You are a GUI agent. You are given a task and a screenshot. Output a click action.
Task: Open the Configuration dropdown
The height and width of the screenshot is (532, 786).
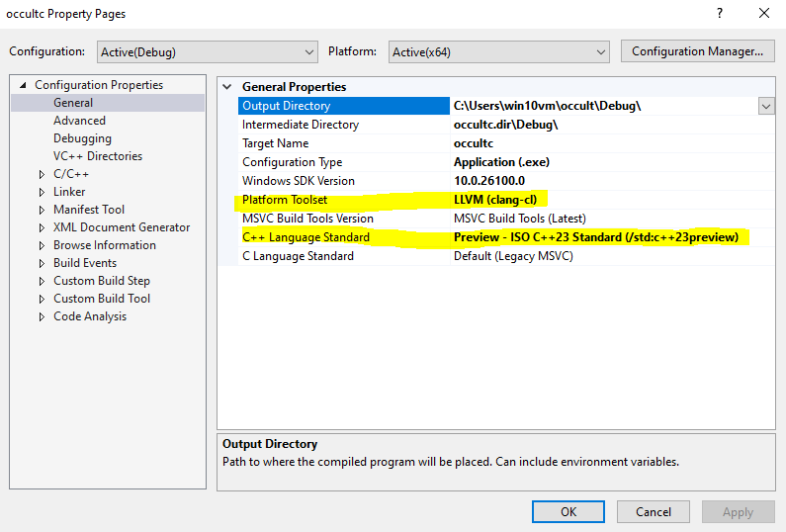(x=207, y=51)
